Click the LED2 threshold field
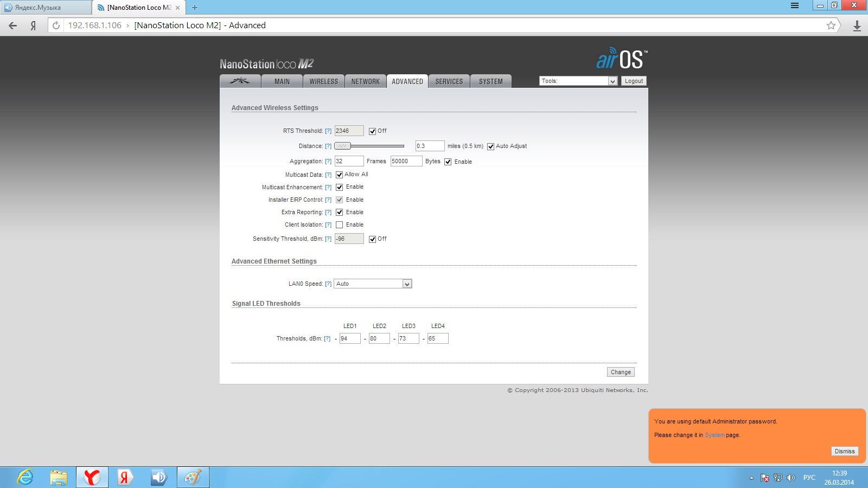Viewport: 868px width, 488px height. [x=379, y=338]
